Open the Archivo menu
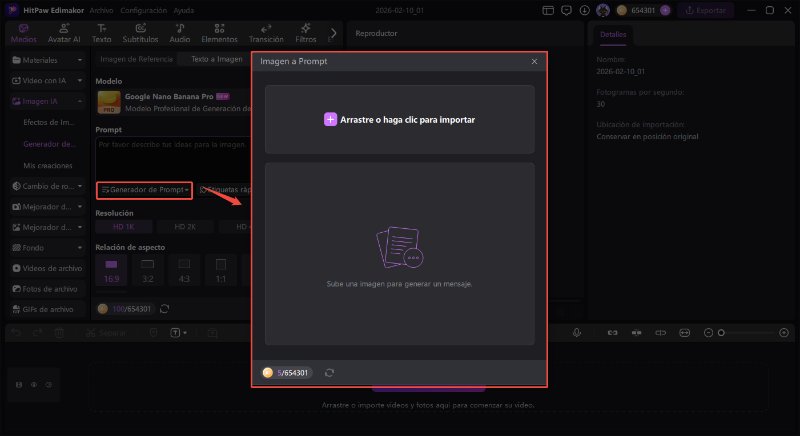Screen dimensions: 800x436 (102, 10)
